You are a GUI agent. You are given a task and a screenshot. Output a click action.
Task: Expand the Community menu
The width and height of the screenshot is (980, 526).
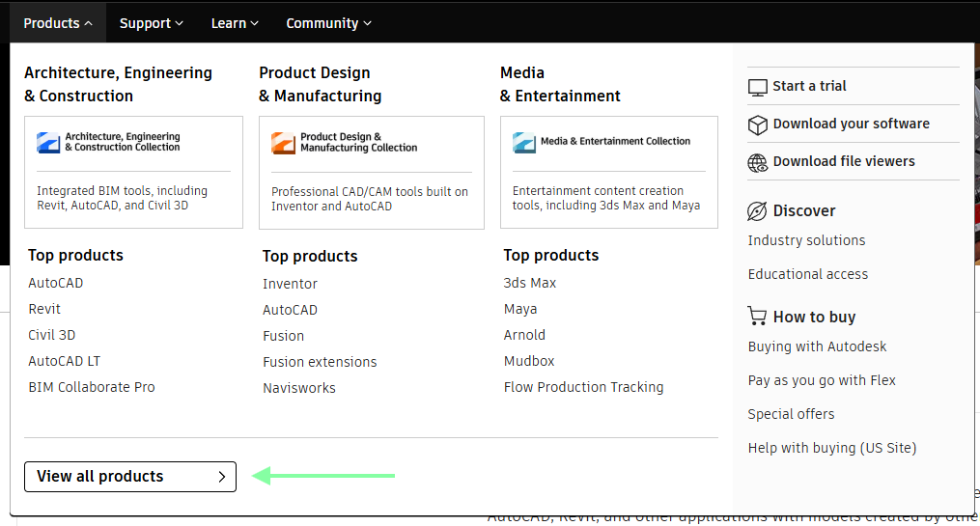(328, 23)
